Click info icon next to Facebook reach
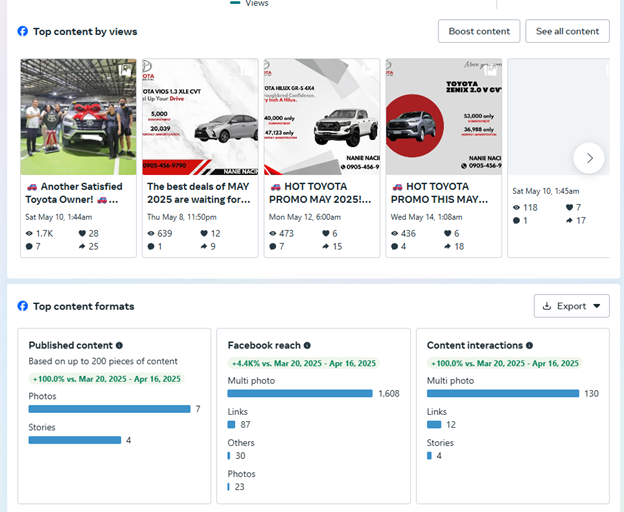Viewport: 624px width, 512px height. click(307, 345)
